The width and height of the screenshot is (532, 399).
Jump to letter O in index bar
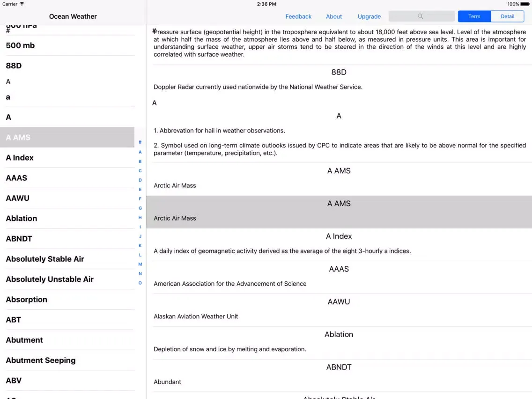(140, 283)
